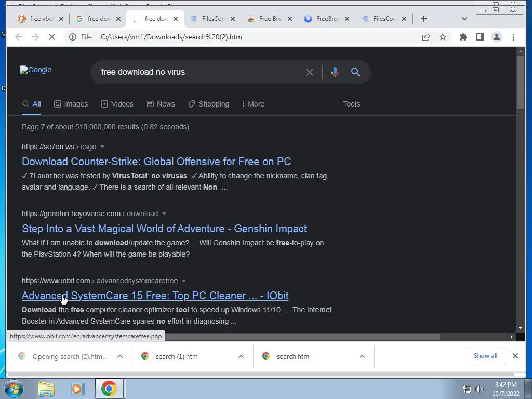Click the address bar URL
532x399 pixels.
coord(171,37)
